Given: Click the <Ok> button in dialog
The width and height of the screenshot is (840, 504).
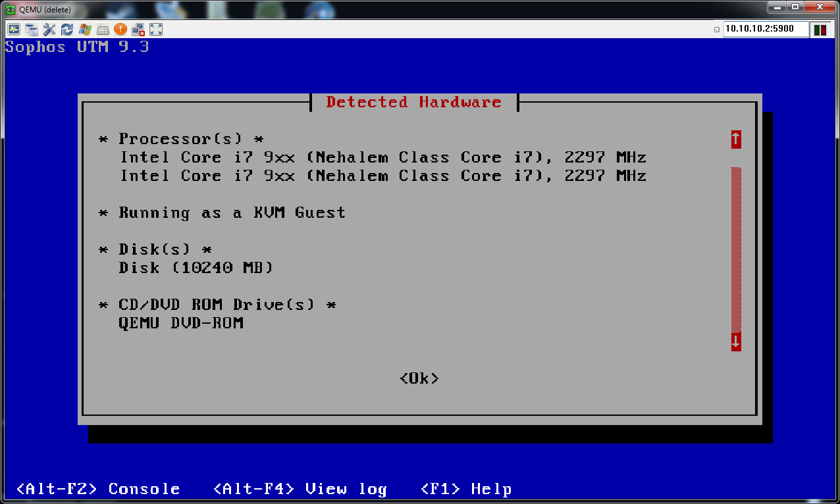Looking at the screenshot, I should pos(419,378).
